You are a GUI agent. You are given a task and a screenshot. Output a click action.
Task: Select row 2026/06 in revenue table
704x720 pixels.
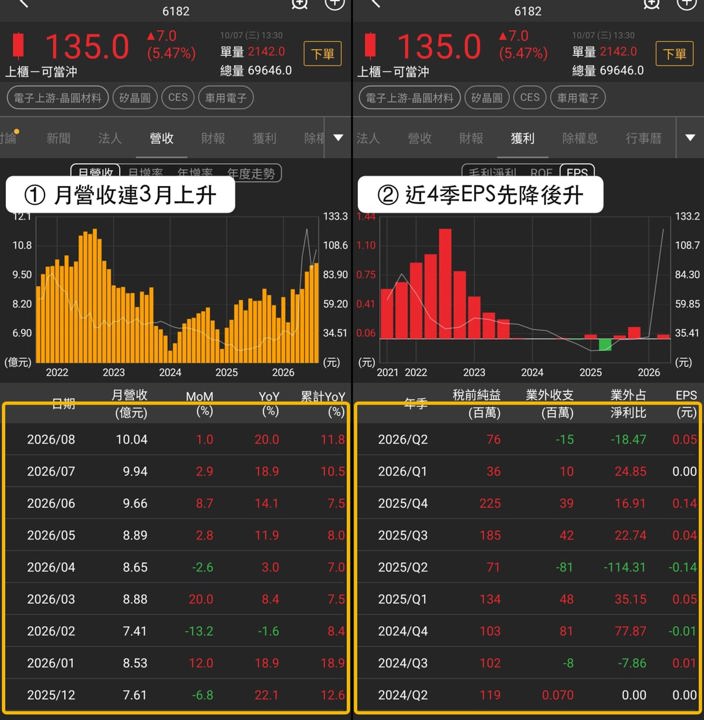click(x=176, y=503)
